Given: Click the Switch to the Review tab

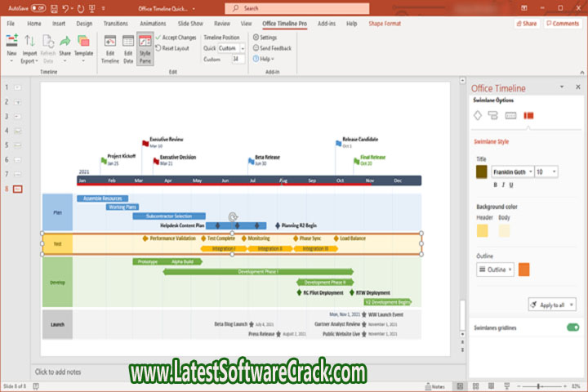Looking at the screenshot, I should pyautogui.click(x=222, y=24).
